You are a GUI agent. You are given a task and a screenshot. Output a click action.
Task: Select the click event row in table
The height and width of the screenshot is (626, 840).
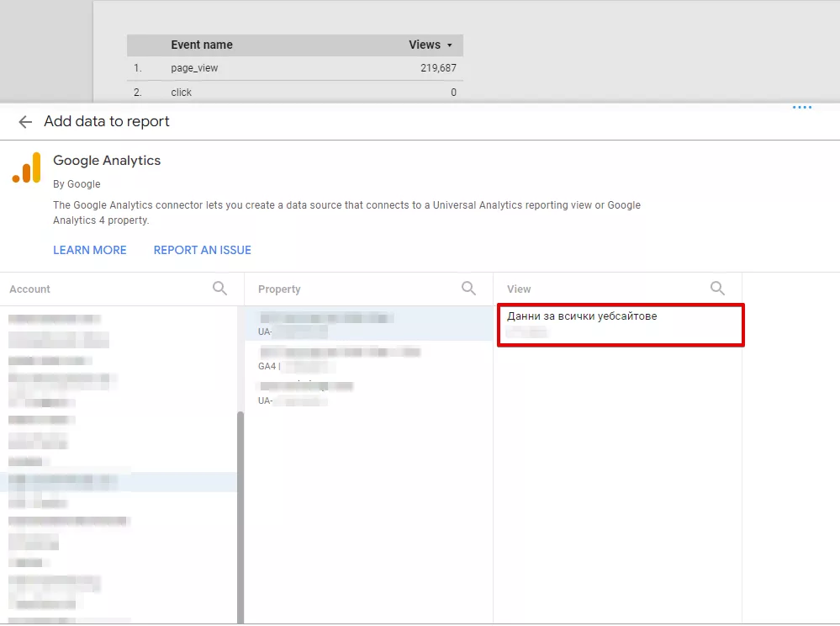click(295, 93)
